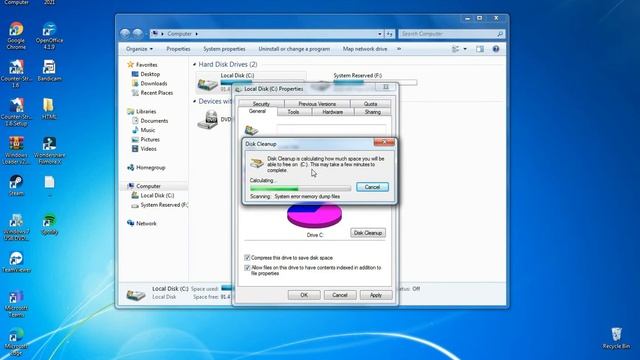Click OK in Properties dialog

[x=304, y=295]
